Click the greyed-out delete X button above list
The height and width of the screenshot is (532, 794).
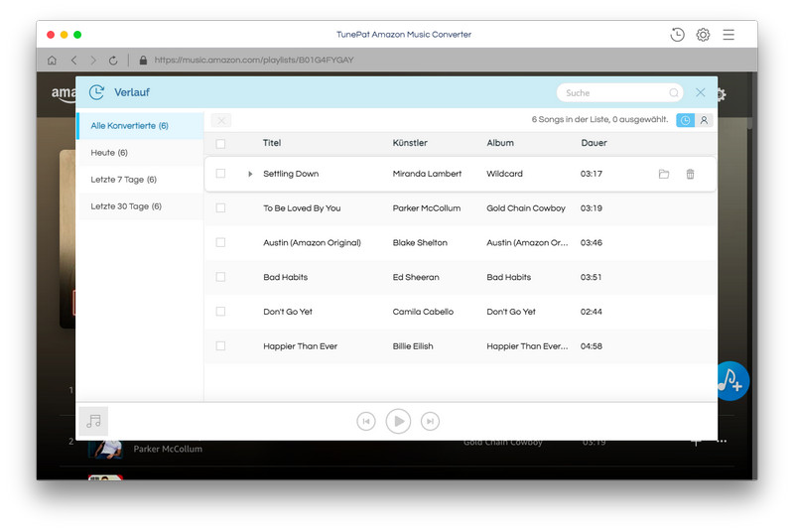pyautogui.click(x=221, y=120)
